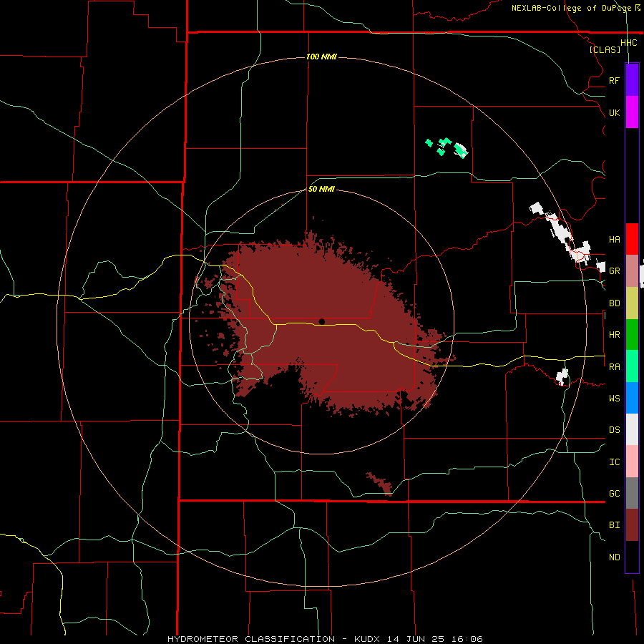Viewport: 644px width, 644px height.
Task: Click the DS white legend swatch
Action: coord(632,429)
